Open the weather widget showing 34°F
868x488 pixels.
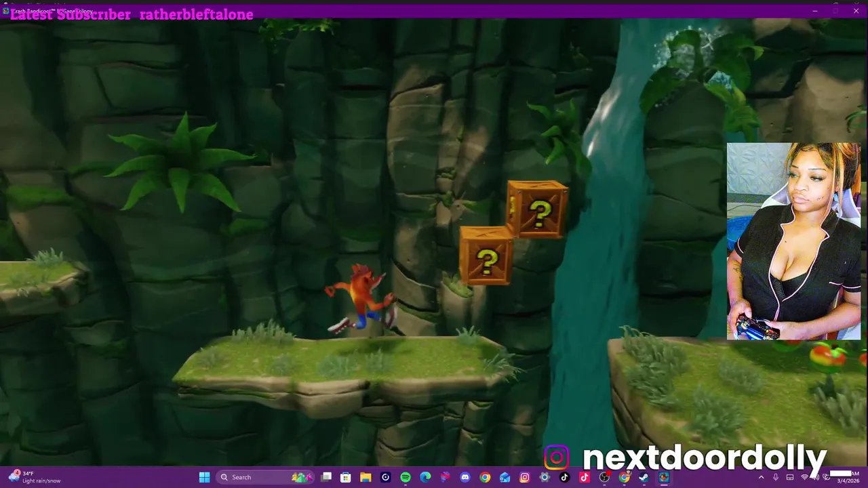pos(35,477)
